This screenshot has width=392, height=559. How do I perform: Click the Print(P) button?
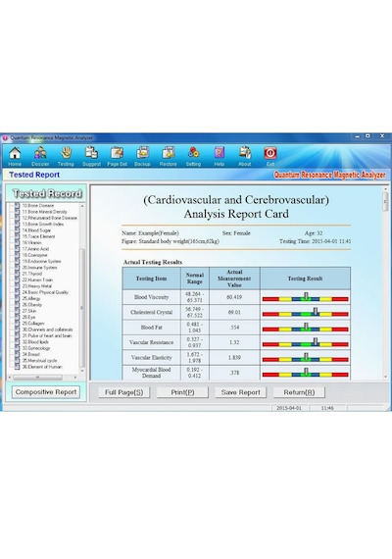pos(182,392)
